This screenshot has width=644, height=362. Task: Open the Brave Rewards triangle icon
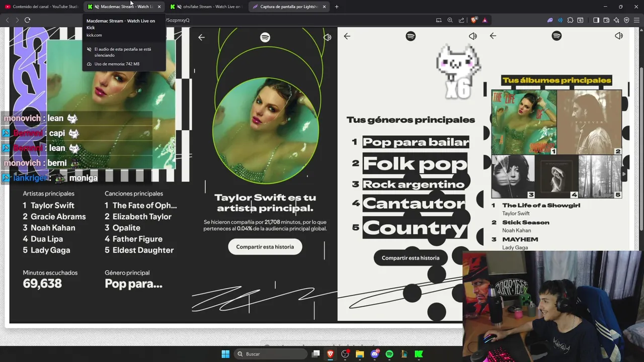click(x=485, y=20)
